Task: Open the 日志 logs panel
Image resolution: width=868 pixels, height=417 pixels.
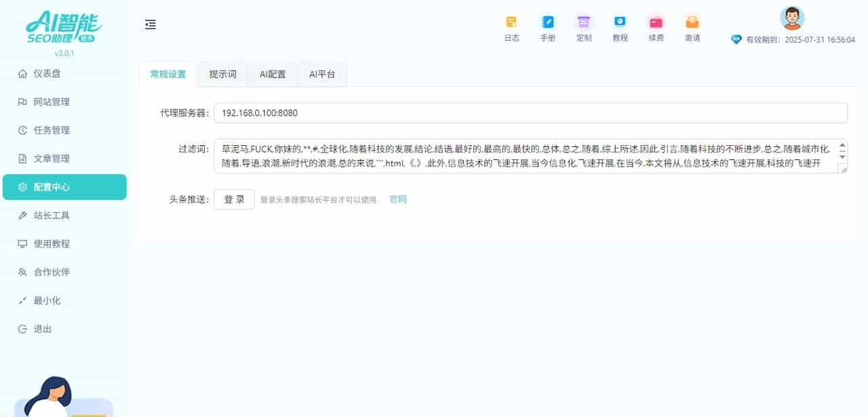Action: pos(512,27)
